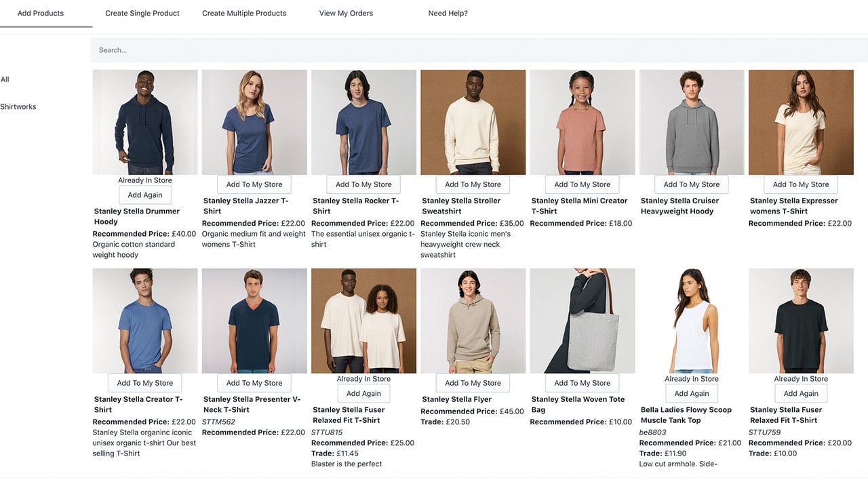The height and width of the screenshot is (488, 868).
Task: Open the Bella Flowy Scoop Tank image
Action: coord(692,321)
